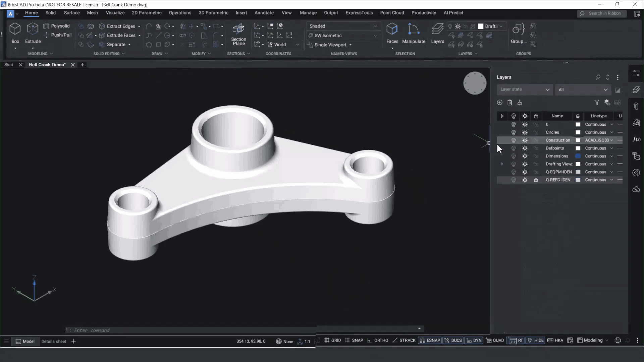This screenshot has width=644, height=362.
Task: Open the Manipulate tool
Action: click(414, 33)
